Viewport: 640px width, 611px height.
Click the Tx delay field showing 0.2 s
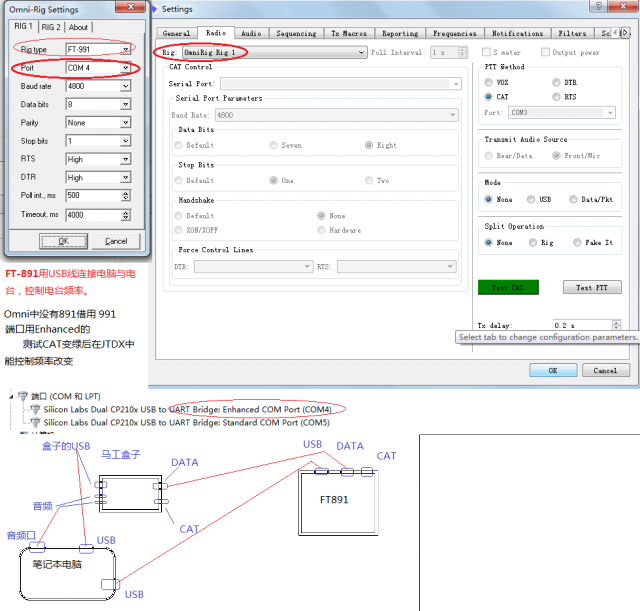[582, 325]
